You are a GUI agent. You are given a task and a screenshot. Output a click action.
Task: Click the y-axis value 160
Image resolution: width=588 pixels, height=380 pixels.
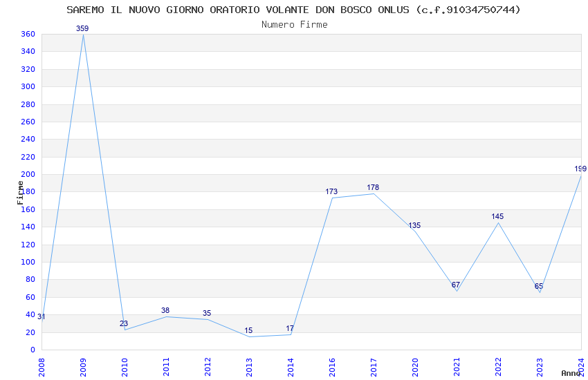pyautogui.click(x=28, y=209)
